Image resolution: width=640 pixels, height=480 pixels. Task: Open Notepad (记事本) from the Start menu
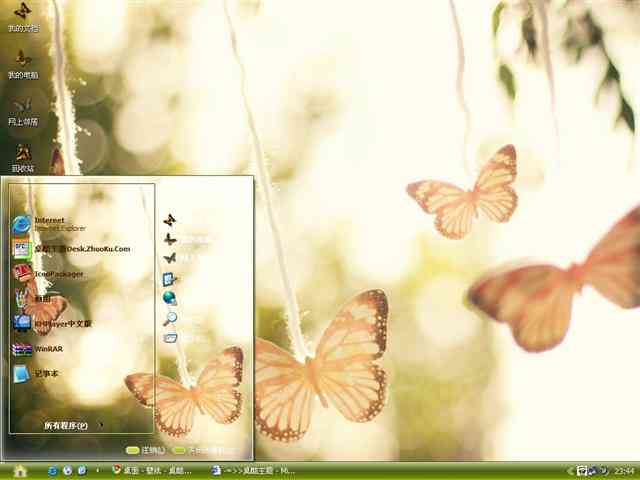(x=36, y=373)
